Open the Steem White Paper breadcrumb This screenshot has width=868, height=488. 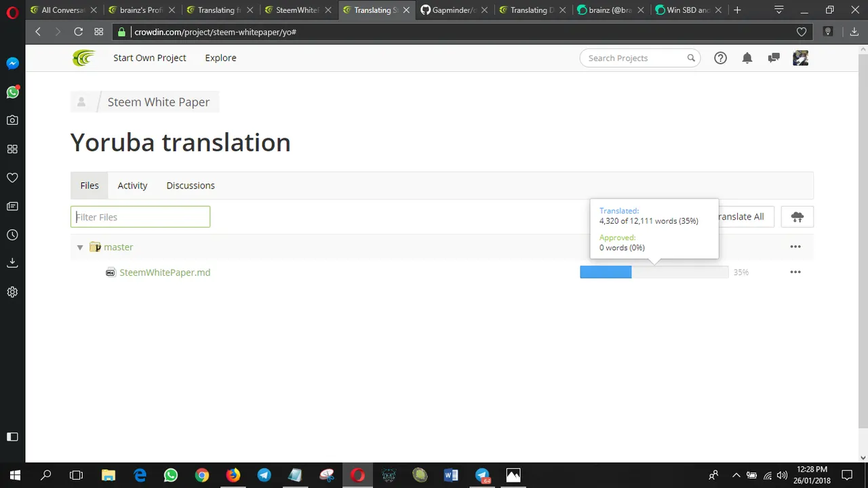coord(158,102)
